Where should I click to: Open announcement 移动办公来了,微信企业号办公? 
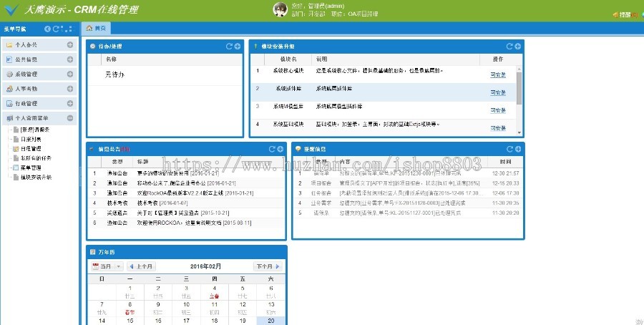(187, 183)
